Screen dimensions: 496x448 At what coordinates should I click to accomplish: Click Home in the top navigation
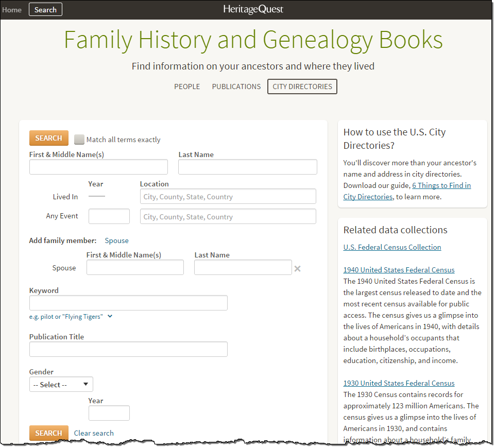pyautogui.click(x=12, y=9)
